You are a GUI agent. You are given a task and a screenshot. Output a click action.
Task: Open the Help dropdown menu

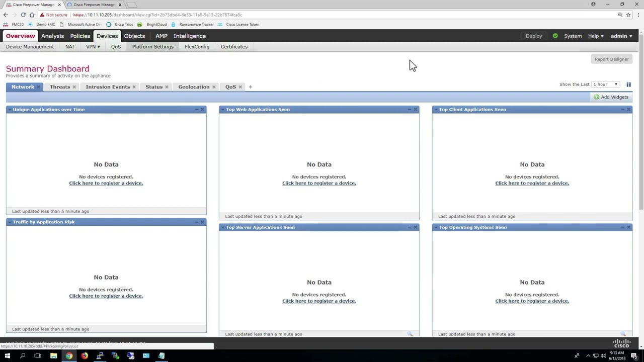[596, 36]
